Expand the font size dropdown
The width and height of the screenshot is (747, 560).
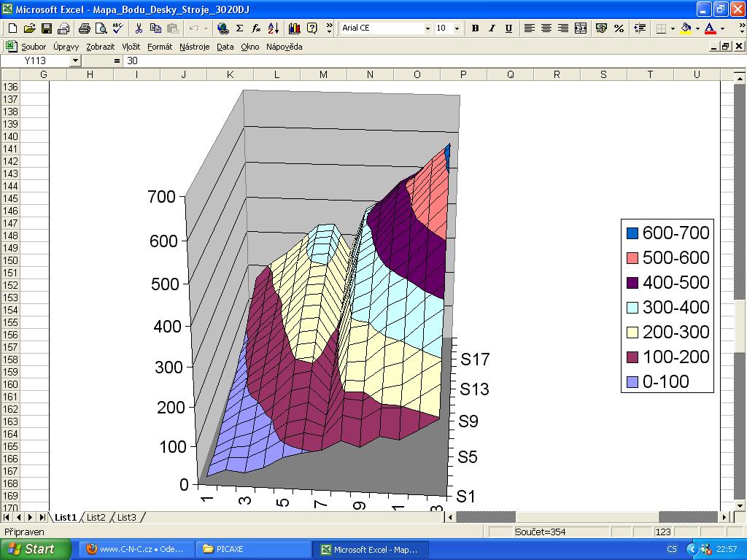click(x=457, y=28)
